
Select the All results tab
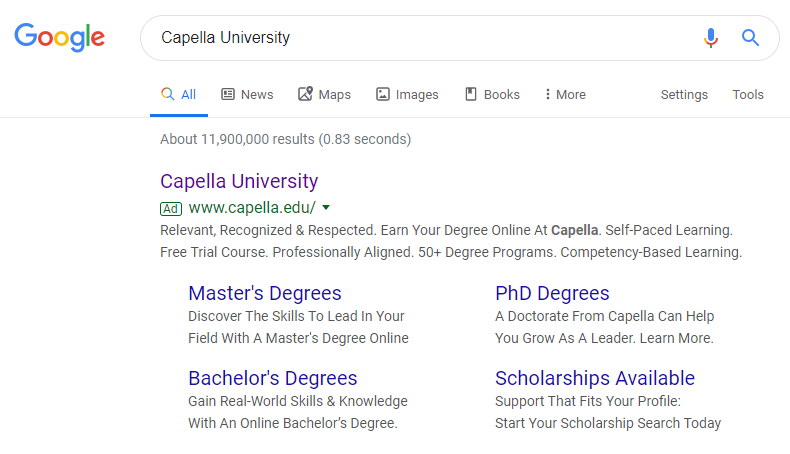179,94
